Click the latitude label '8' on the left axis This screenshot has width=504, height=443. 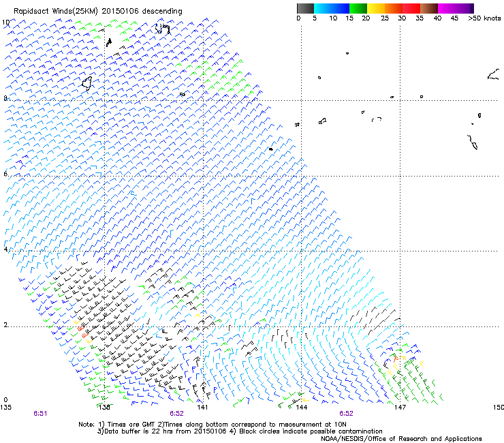[x=5, y=98]
